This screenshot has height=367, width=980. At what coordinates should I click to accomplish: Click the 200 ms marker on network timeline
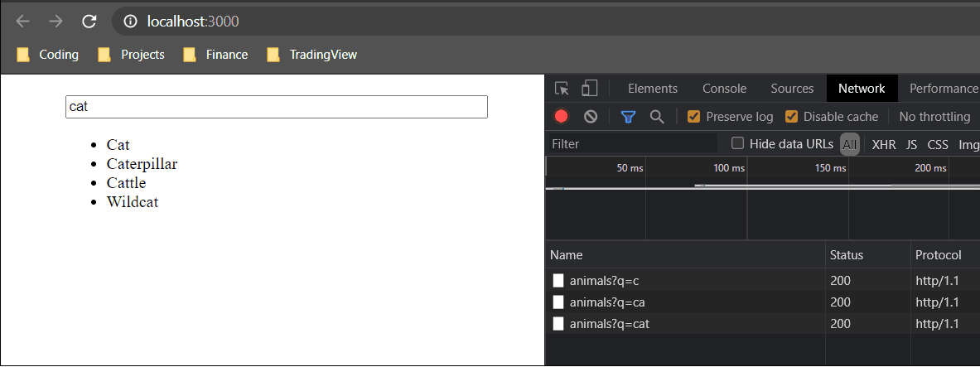tap(930, 168)
